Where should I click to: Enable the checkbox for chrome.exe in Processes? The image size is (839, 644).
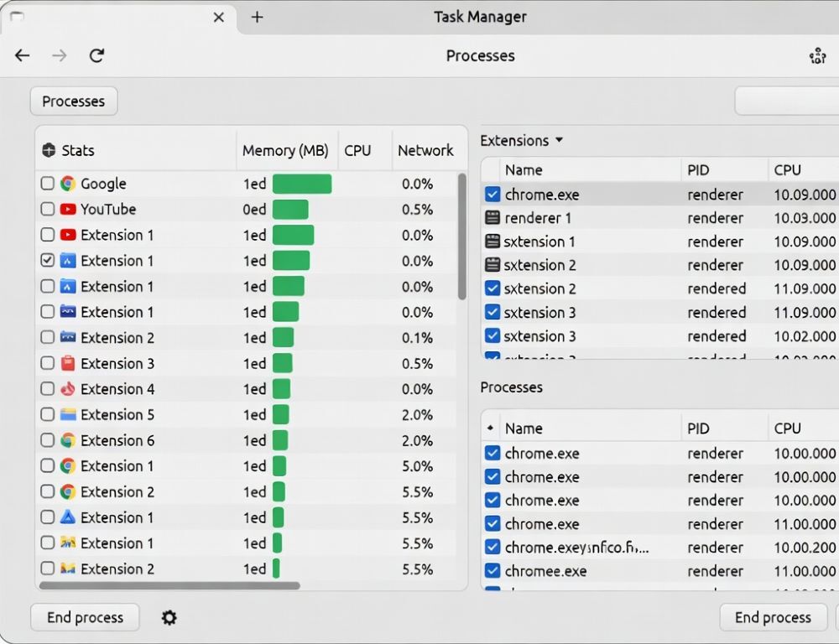click(492, 453)
